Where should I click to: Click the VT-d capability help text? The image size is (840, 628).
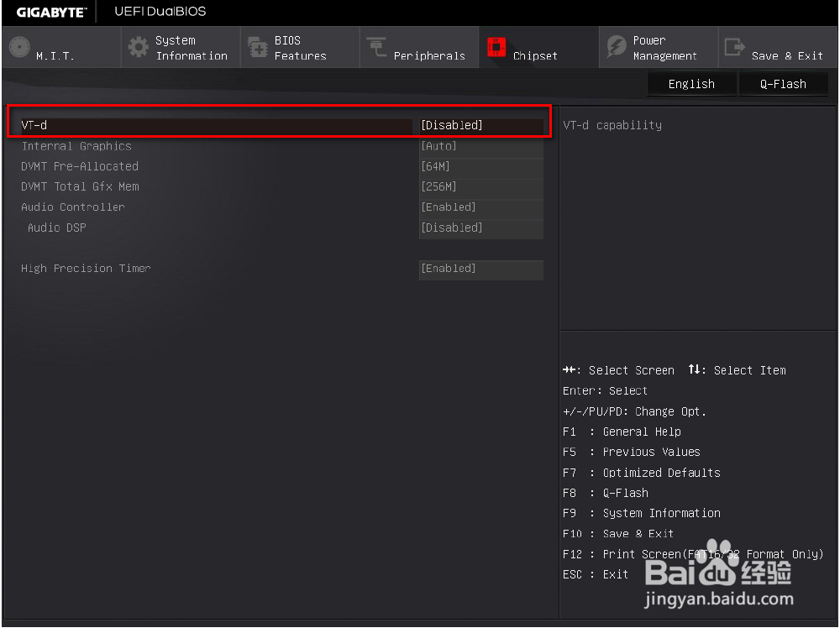[612, 125]
